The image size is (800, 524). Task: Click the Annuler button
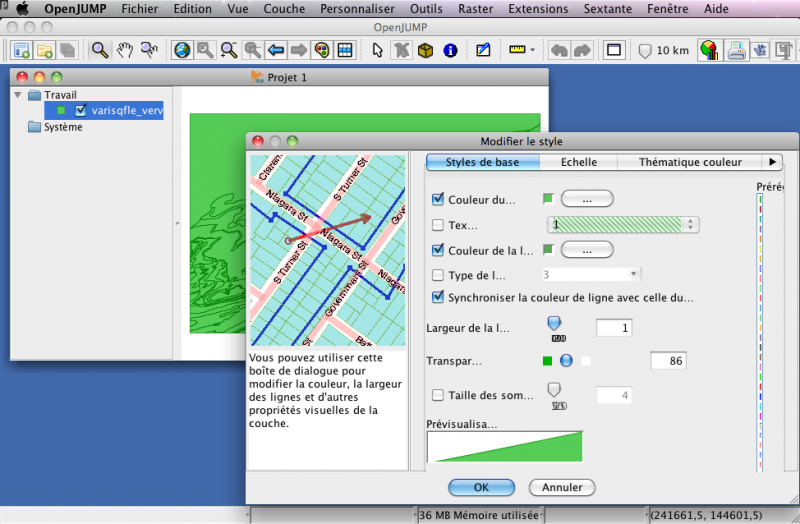[562, 488]
